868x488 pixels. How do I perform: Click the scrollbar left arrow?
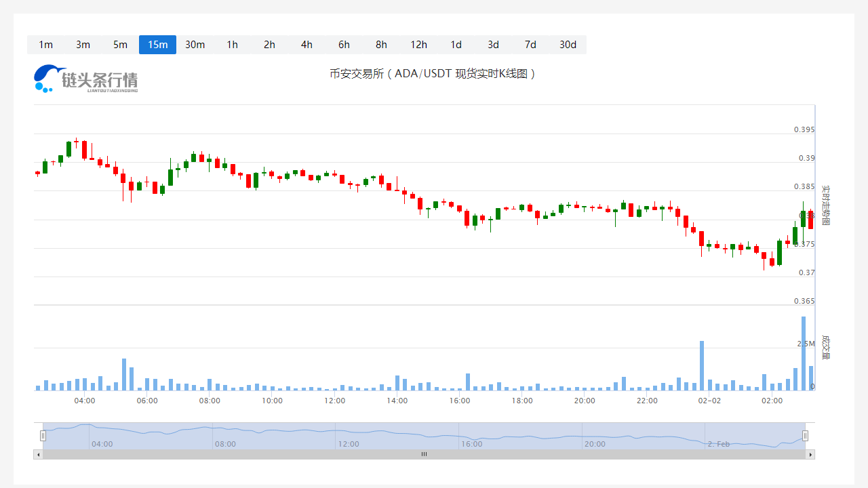point(38,454)
